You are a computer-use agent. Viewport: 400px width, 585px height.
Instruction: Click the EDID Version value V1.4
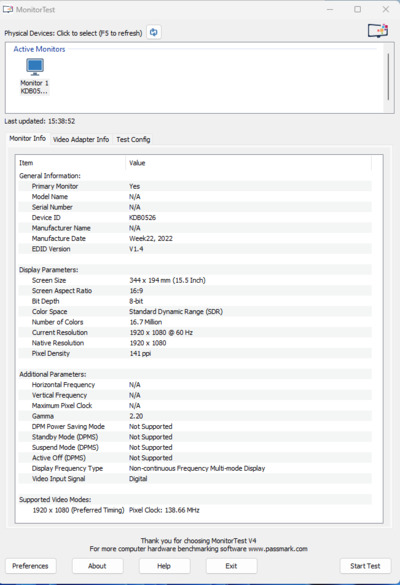(136, 249)
